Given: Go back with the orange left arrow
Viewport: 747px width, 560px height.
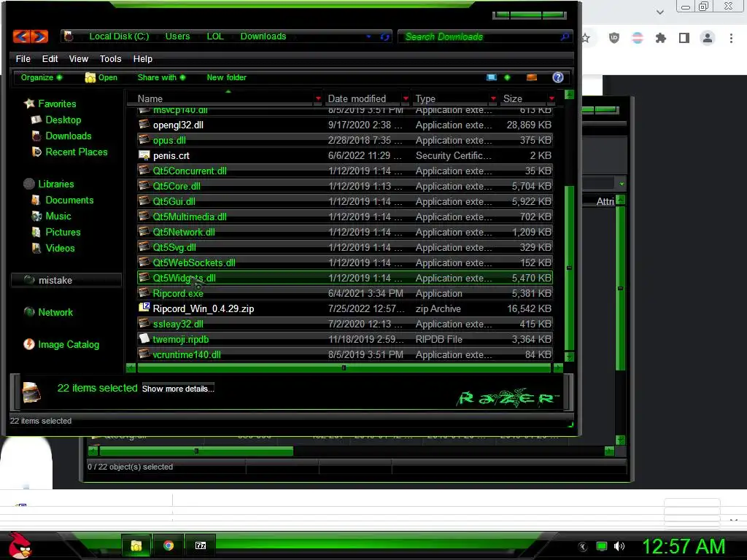Looking at the screenshot, I should click(x=21, y=36).
